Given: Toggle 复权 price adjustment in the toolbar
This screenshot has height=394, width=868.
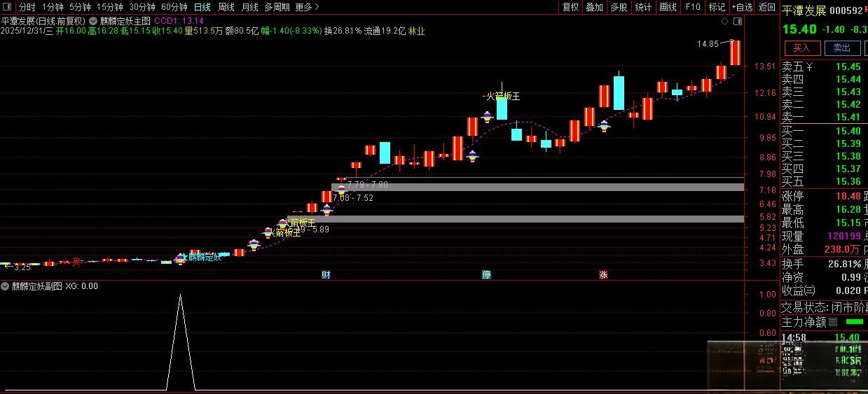Looking at the screenshot, I should click(x=571, y=7).
